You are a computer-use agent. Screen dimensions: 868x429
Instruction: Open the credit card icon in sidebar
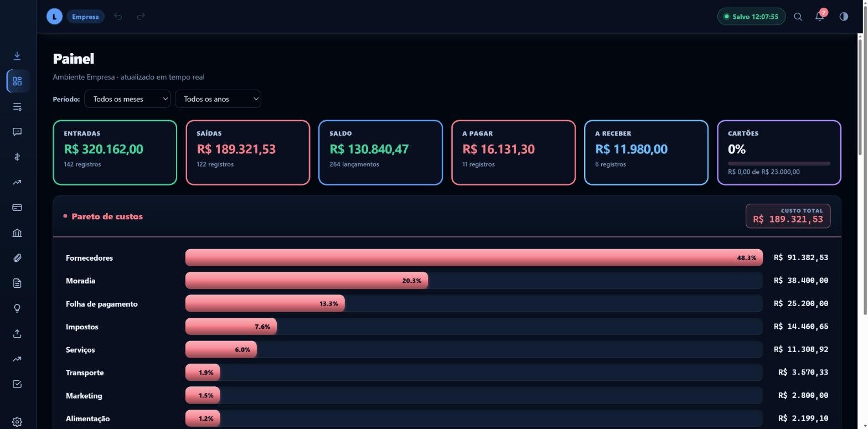17,208
